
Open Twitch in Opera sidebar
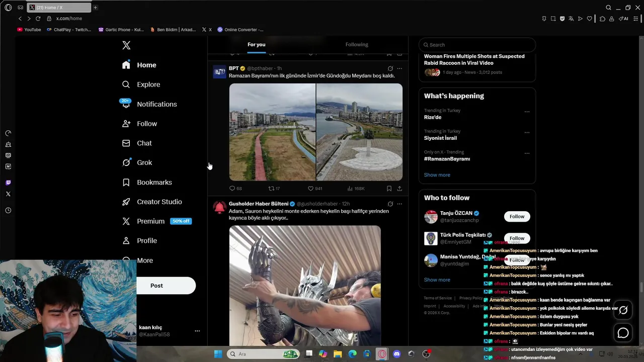coord(8,183)
